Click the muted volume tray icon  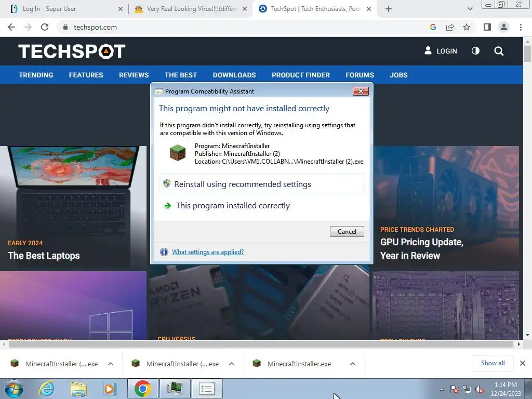[x=480, y=390]
